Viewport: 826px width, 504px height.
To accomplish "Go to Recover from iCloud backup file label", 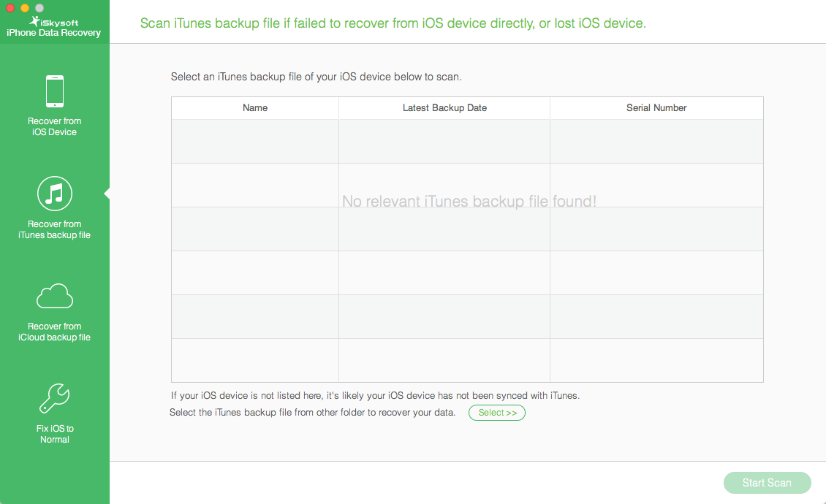I will click(x=54, y=332).
